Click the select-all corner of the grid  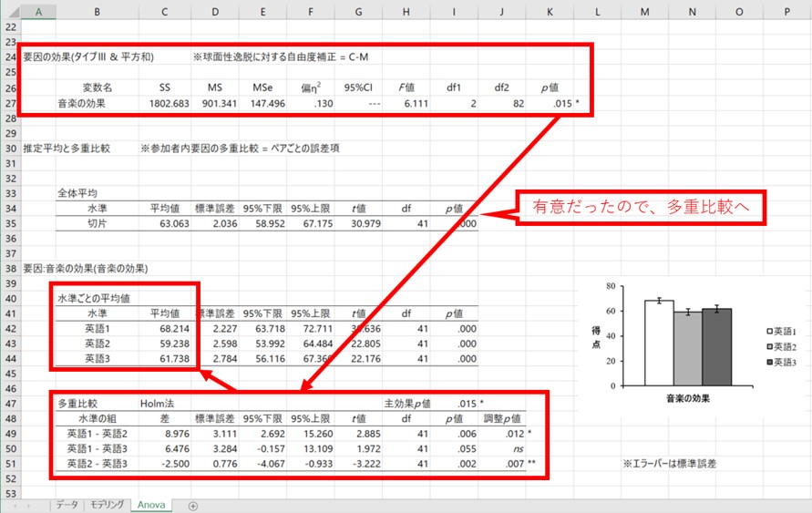[9, 10]
